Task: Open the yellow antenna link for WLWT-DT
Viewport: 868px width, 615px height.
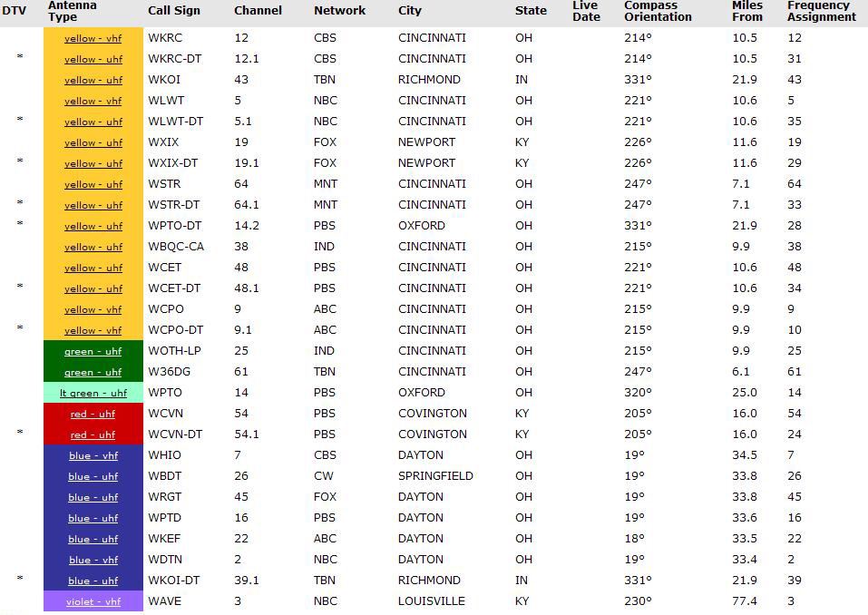Action: [x=93, y=122]
